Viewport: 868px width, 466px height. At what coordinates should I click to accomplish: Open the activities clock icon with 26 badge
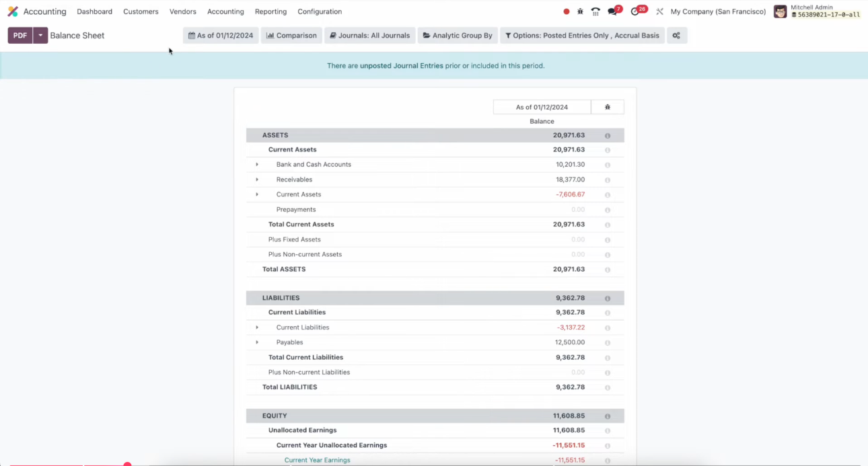(635, 11)
